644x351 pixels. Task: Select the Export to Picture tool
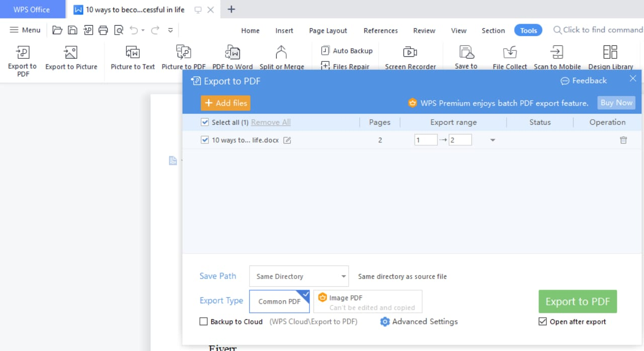pyautogui.click(x=71, y=56)
